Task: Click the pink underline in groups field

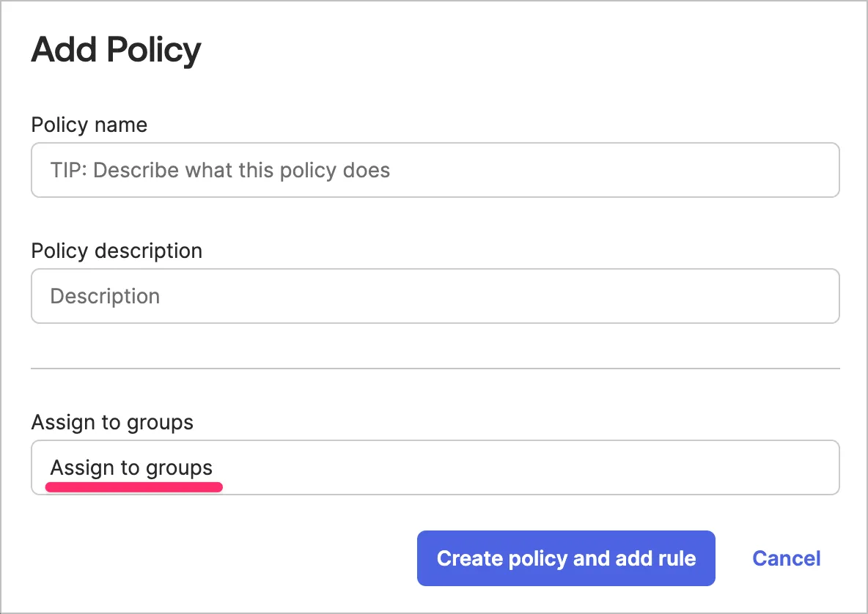Action: point(133,487)
